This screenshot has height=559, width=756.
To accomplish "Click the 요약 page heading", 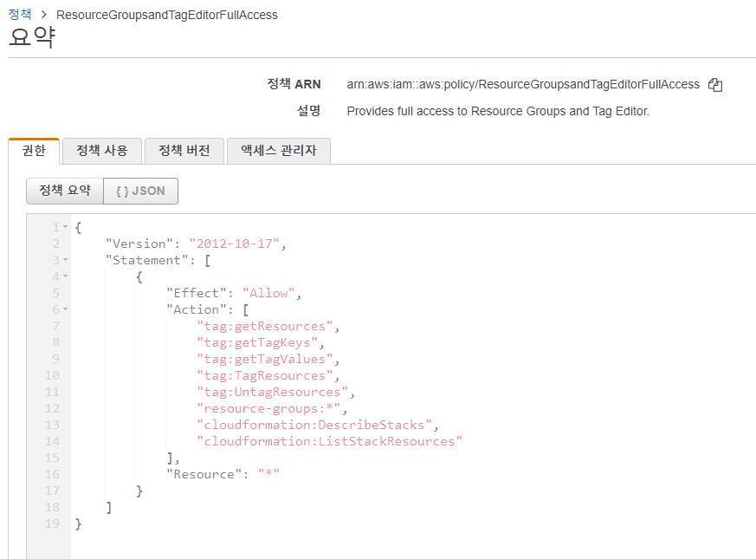I will tap(32, 36).
